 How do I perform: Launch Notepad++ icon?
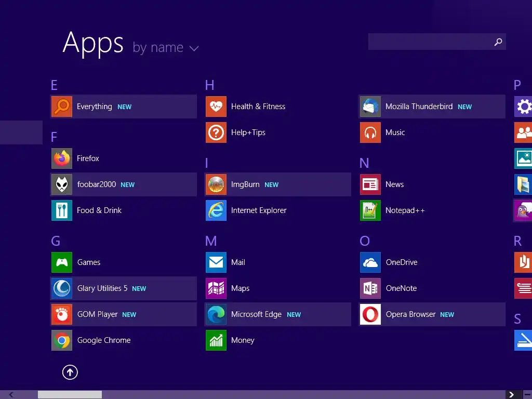[x=370, y=210]
